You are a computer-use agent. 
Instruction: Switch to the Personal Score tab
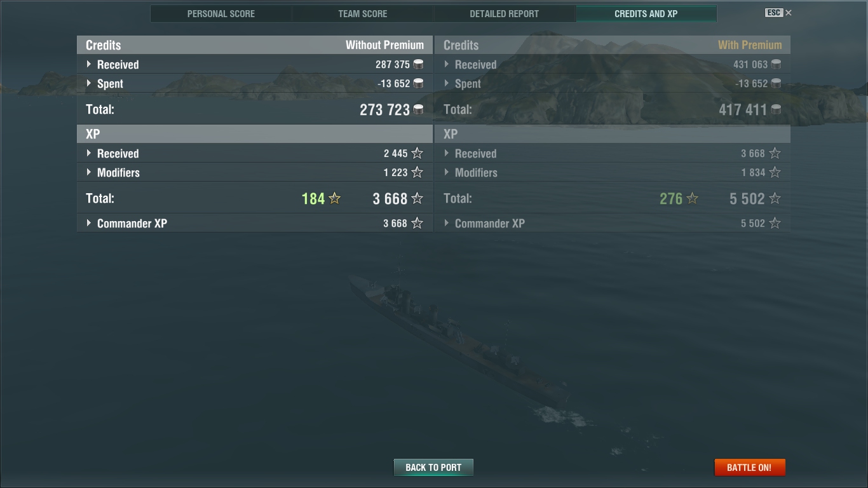[x=221, y=13]
